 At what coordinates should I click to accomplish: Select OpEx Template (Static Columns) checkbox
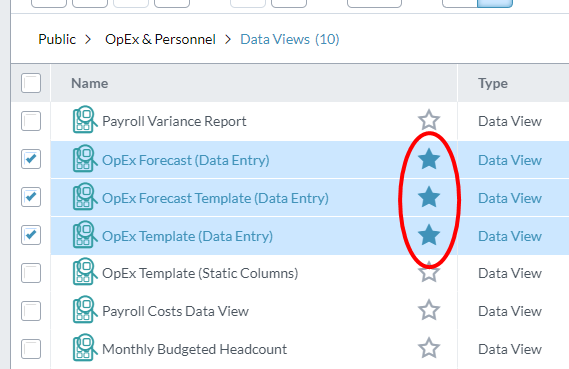click(31, 273)
